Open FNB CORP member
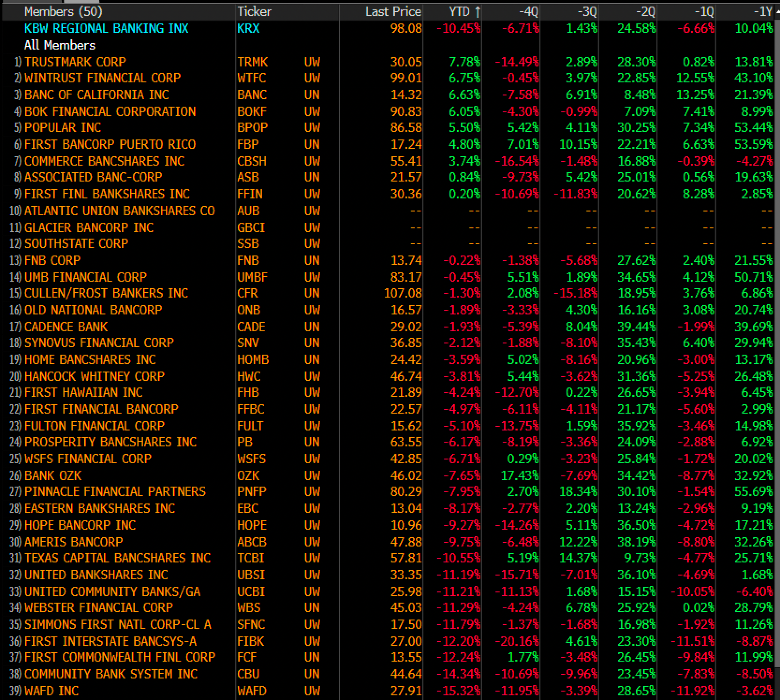This screenshot has width=780, height=700. [x=52, y=260]
